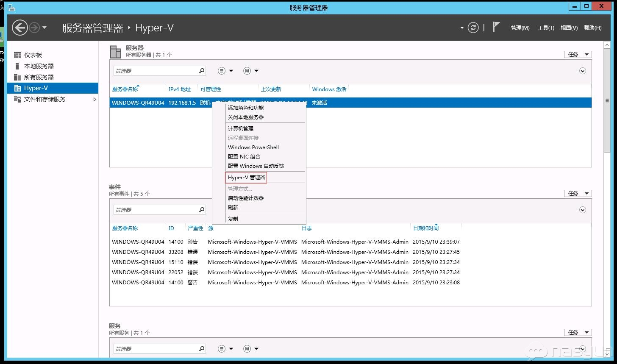Click the 服务器 section tile icon
This screenshot has width=617, height=364.
(x=115, y=52)
